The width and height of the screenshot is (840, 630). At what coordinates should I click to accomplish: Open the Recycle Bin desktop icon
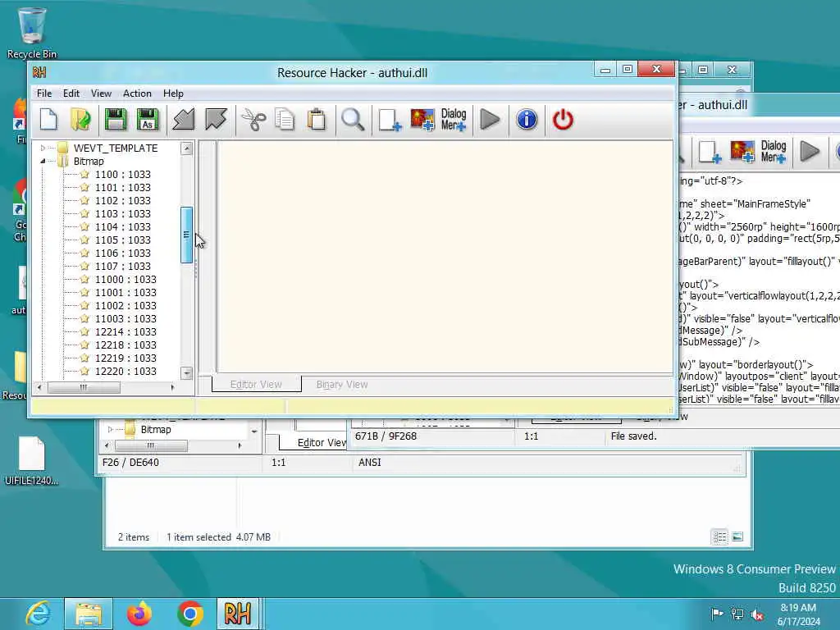[x=32, y=32]
